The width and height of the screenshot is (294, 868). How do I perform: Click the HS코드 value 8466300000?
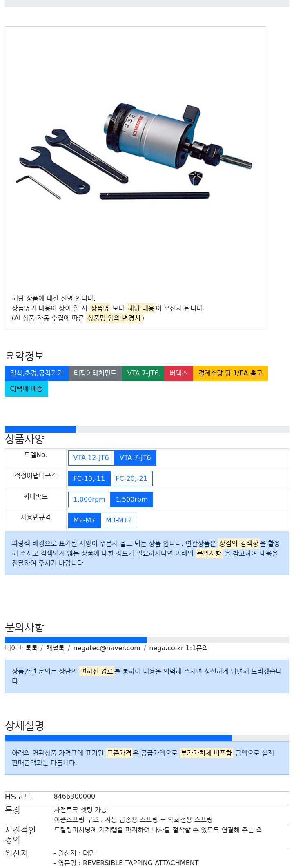[x=74, y=797]
